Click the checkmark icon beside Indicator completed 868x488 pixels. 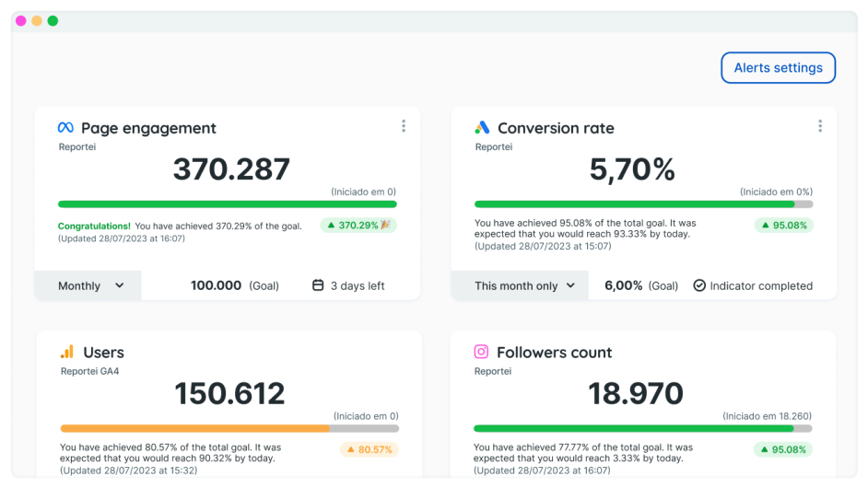point(699,285)
